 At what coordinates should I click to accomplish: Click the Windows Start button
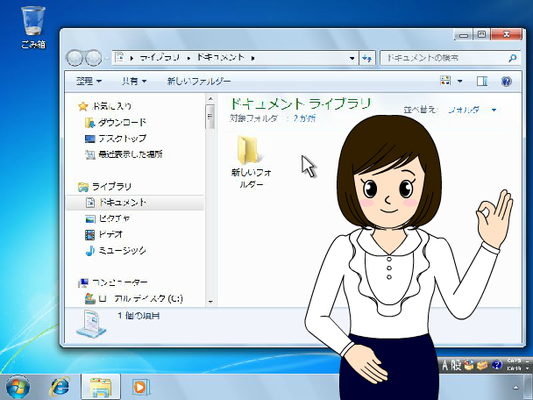click(18, 387)
